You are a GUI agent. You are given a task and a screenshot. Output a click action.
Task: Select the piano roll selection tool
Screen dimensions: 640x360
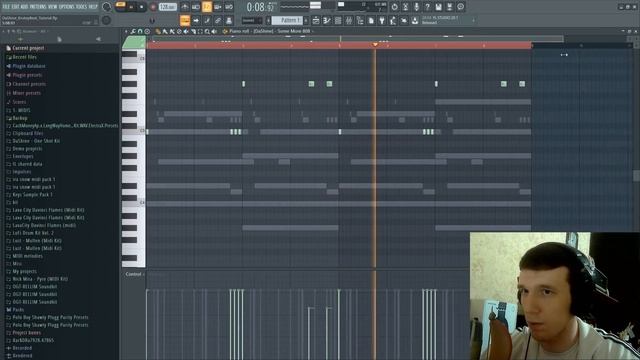(200, 31)
